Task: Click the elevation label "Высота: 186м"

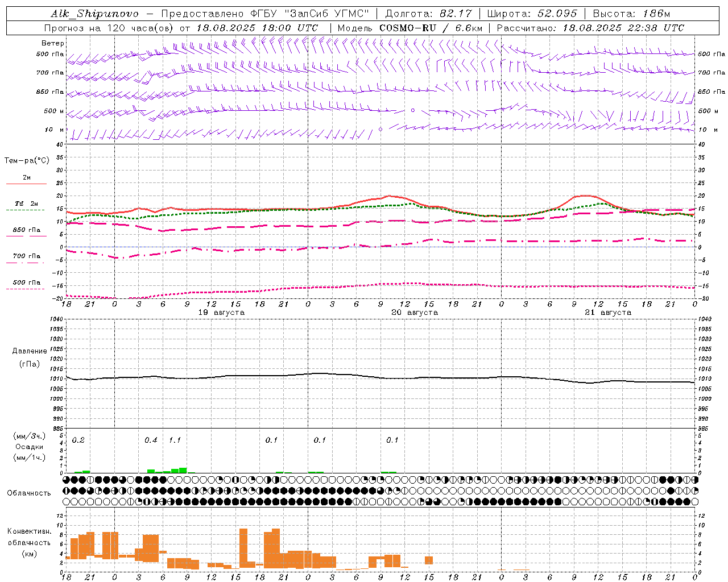Action: click(x=632, y=14)
